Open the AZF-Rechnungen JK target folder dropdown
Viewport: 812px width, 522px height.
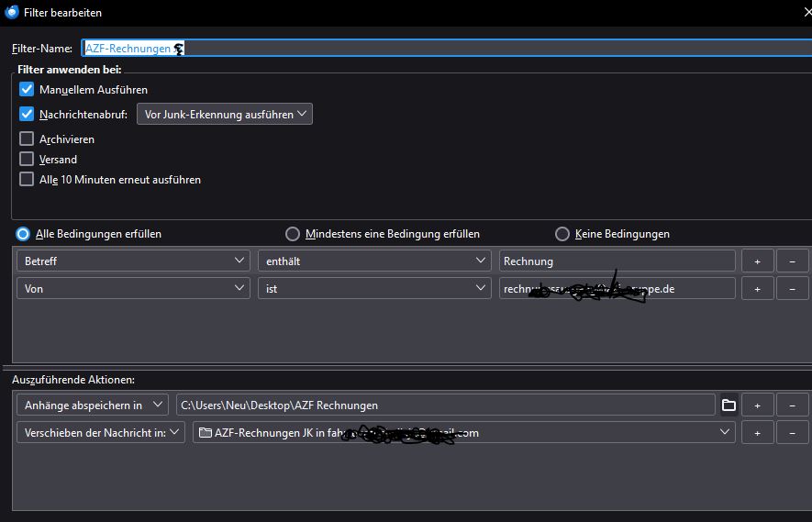[x=463, y=432]
